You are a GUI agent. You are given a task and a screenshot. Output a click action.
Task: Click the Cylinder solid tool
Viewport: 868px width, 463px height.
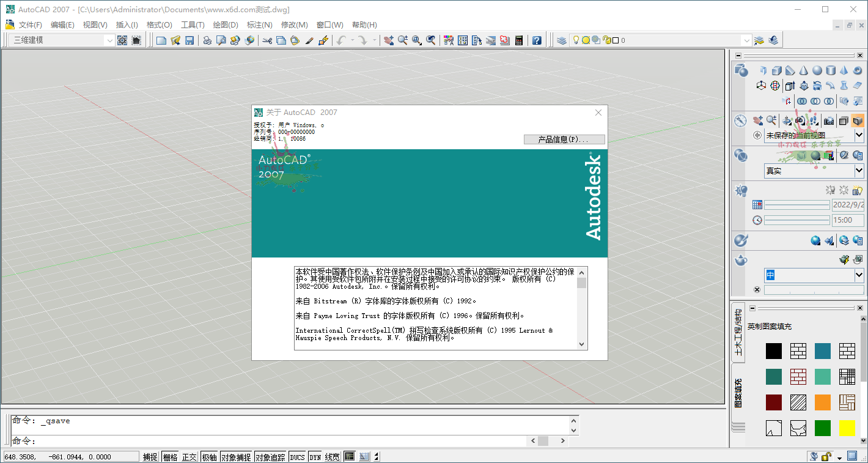831,71
